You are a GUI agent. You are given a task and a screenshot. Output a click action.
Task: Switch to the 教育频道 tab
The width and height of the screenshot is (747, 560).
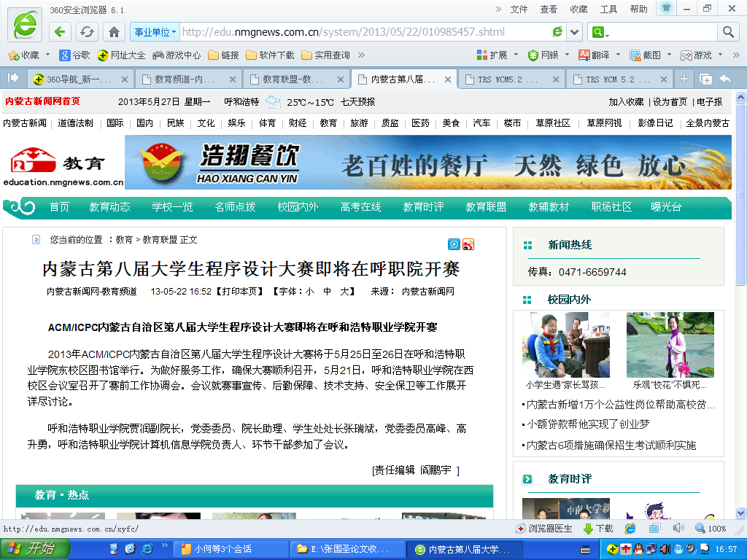point(187,79)
